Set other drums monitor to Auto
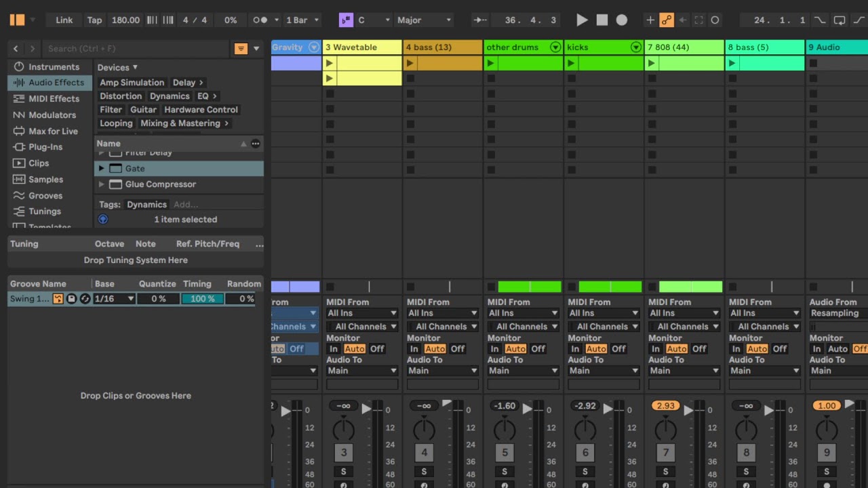868x488 pixels. coord(515,348)
